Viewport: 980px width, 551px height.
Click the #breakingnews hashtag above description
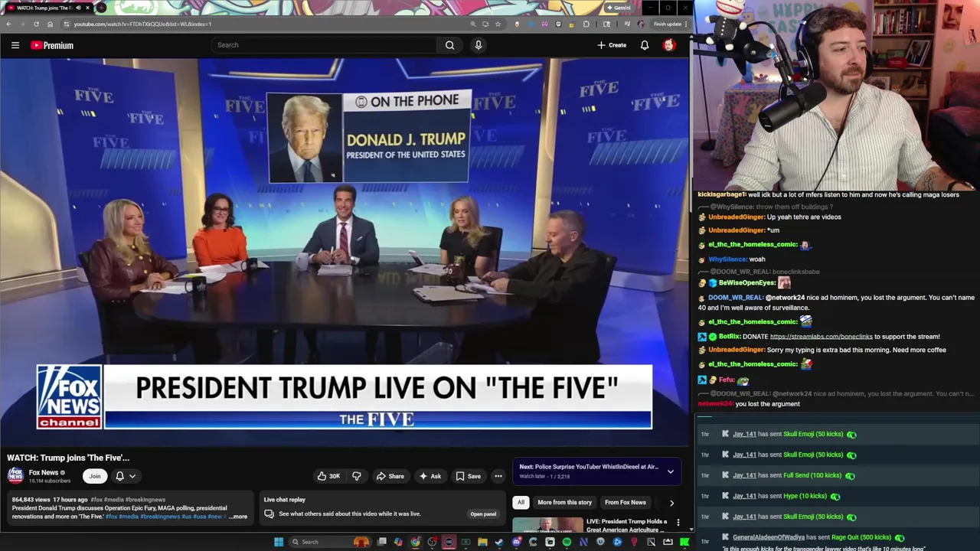pyautogui.click(x=145, y=500)
